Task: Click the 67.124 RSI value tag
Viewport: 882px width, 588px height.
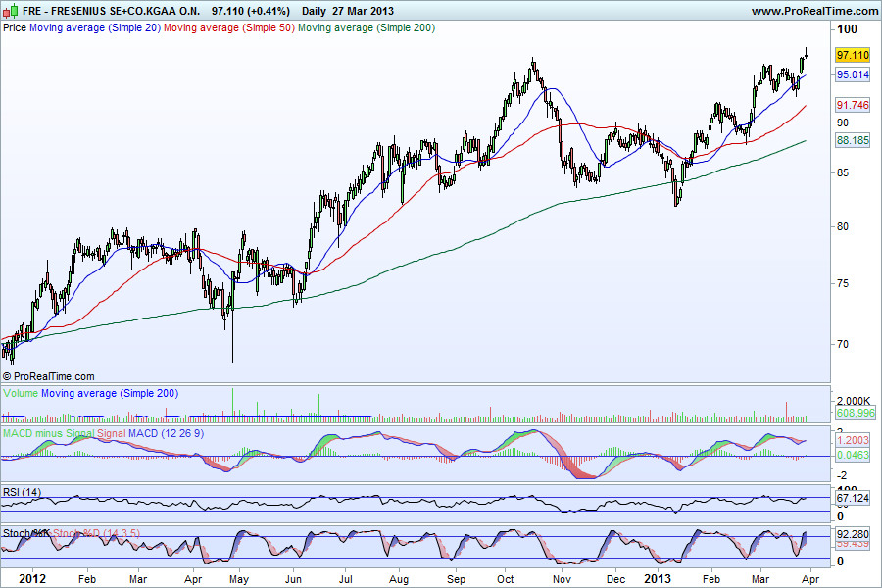Action: 853,498
